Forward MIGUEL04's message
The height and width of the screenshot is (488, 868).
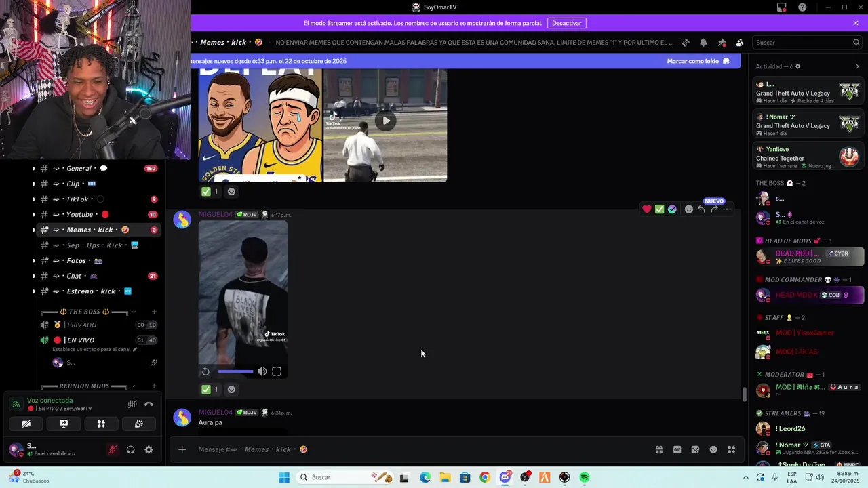click(x=714, y=209)
